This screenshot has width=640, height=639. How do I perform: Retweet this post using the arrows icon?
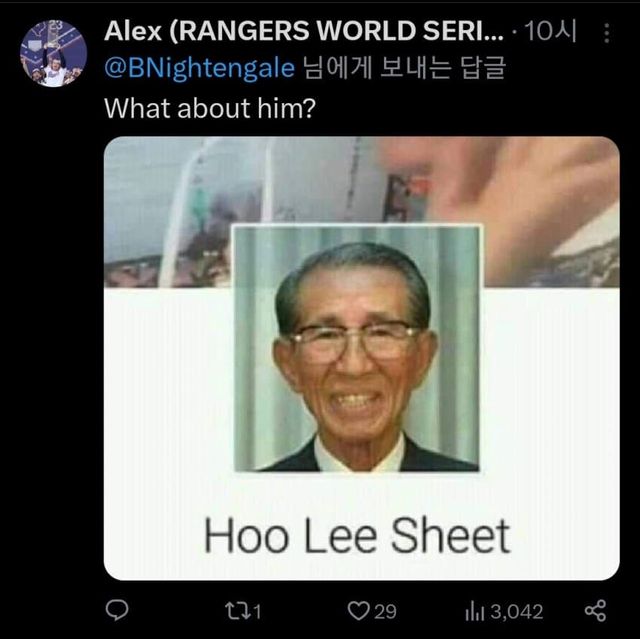235,611
